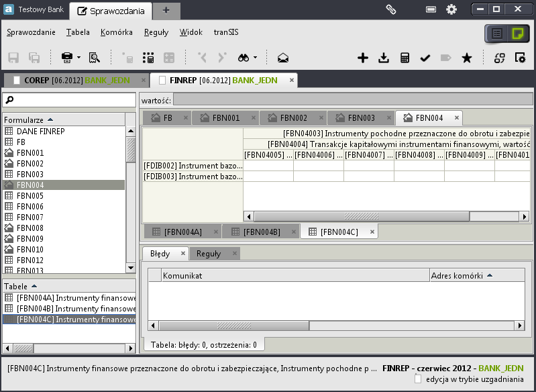Open settings gear in the title bar
This screenshot has height=392, width=536.
point(451,9)
